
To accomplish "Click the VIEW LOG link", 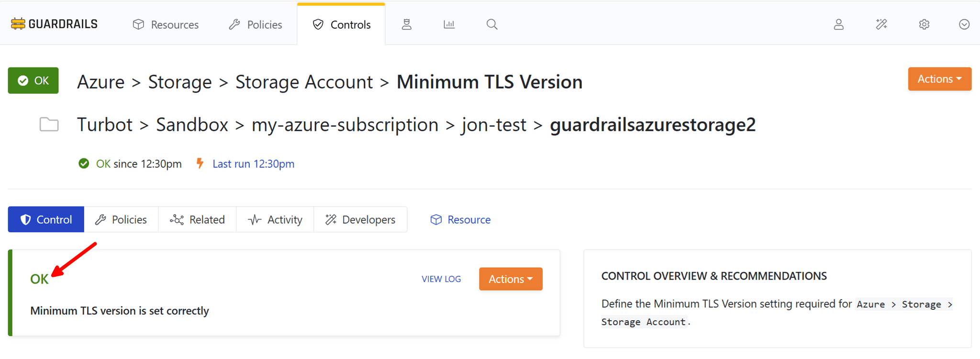I will pyautogui.click(x=441, y=279).
